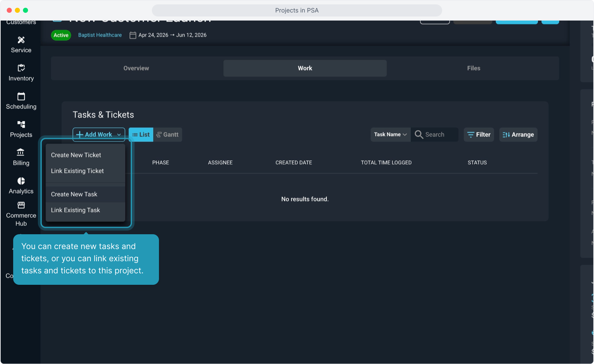Click the Phase column header
Viewport: 594px width, 364px height.
[x=161, y=162]
